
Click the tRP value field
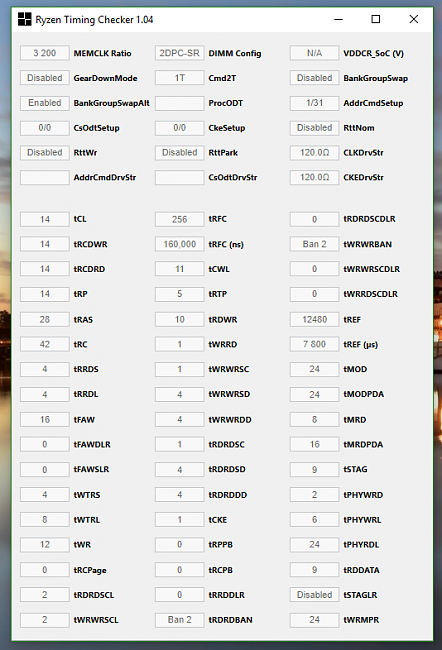tap(45, 294)
